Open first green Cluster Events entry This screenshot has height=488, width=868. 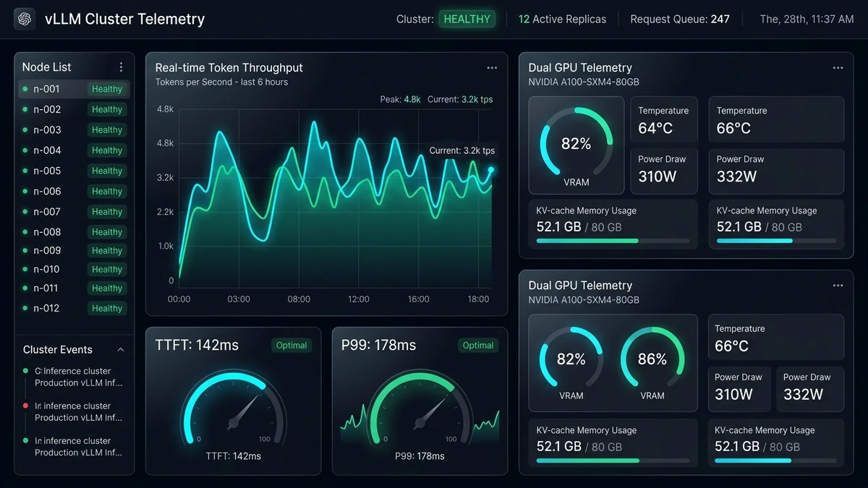73,377
